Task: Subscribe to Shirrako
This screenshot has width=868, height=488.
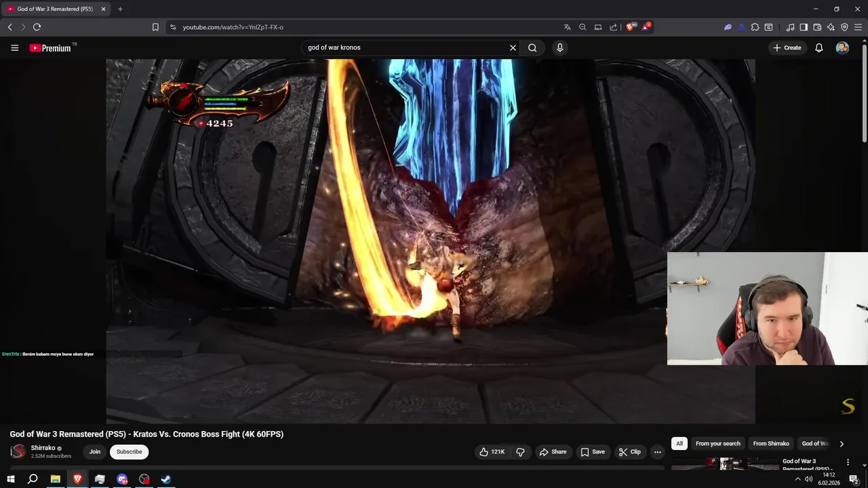Action: pyautogui.click(x=129, y=451)
